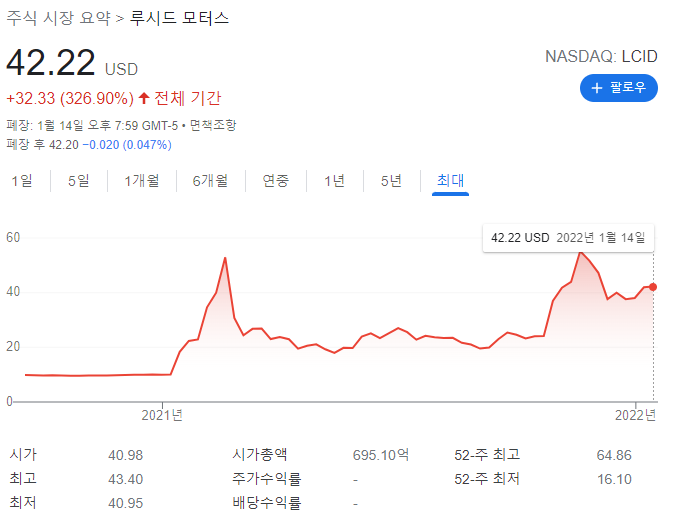The width and height of the screenshot is (699, 527).
Task: Click the +32.33 (326.90%) change text
Action: pos(70,98)
